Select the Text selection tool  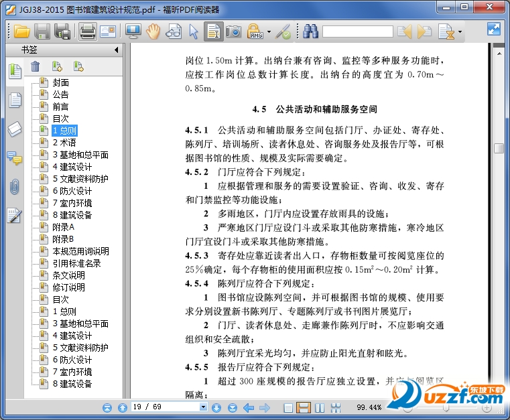pyautogui.click(x=214, y=31)
